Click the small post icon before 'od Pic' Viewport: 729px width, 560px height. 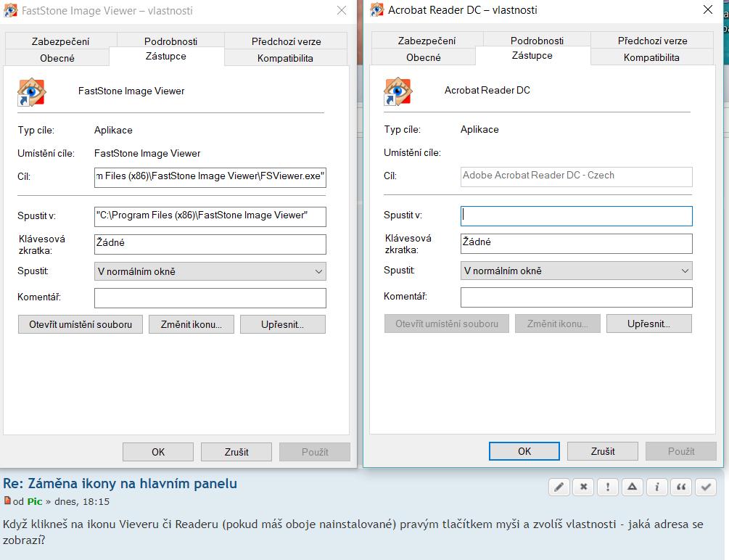[x=7, y=501]
